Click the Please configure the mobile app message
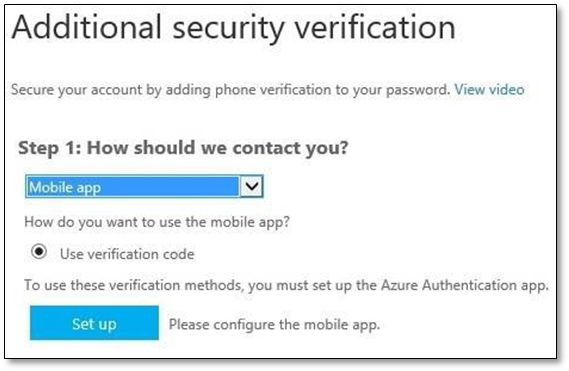Image resolution: width=569 pixels, height=371 pixels. (x=274, y=325)
